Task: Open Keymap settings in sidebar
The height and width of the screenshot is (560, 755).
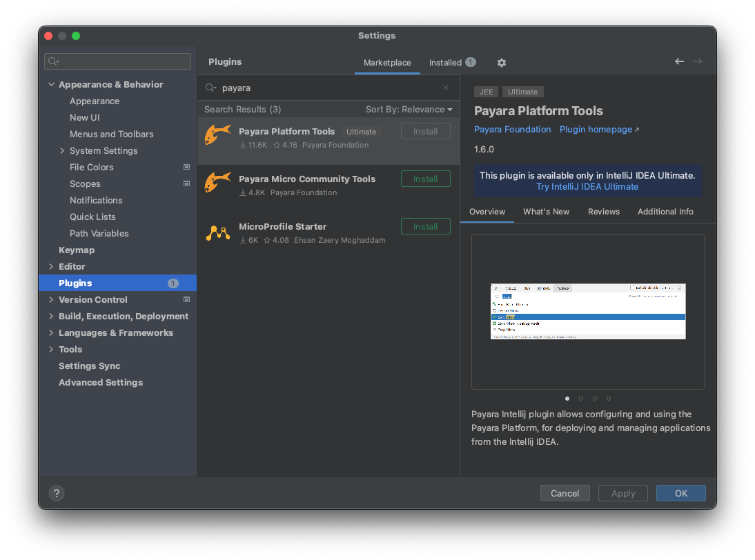Action: pyautogui.click(x=77, y=250)
